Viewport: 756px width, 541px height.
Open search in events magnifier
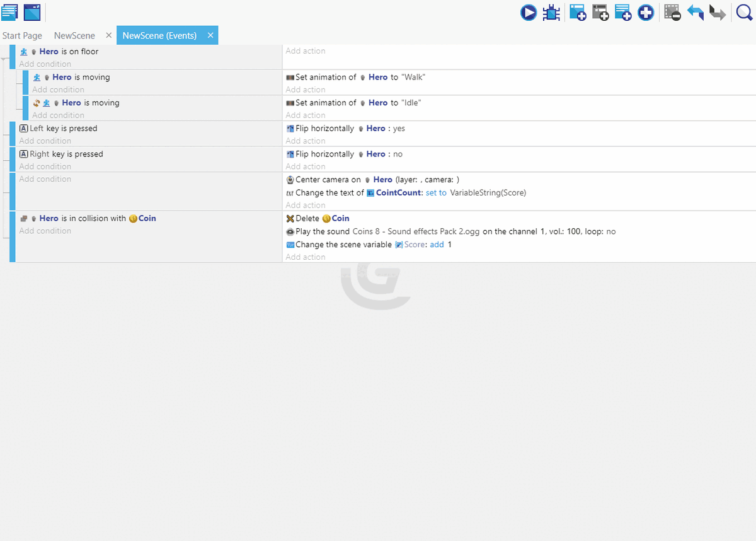click(x=745, y=13)
